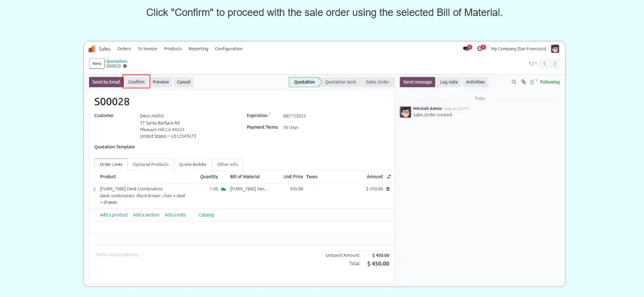Show followers list via the person icon
The width and height of the screenshot is (644, 297).
(x=532, y=82)
